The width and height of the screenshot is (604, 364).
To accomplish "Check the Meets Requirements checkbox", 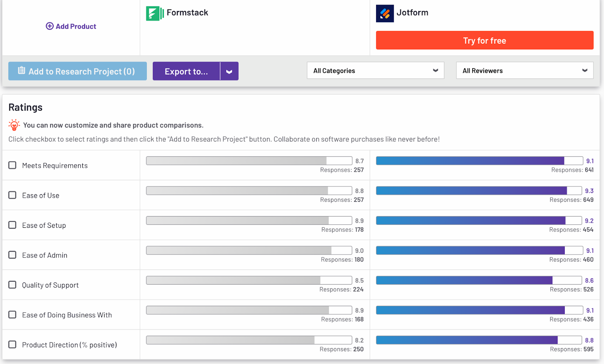I will pos(12,165).
